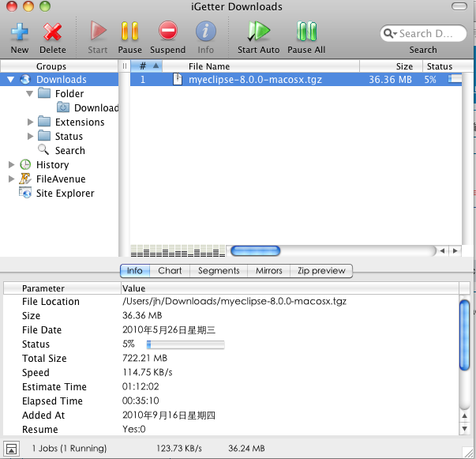Image resolution: width=476 pixels, height=459 pixels.
Task: Toggle the bottom panel with status bar icon
Action: pyautogui.click(x=12, y=449)
